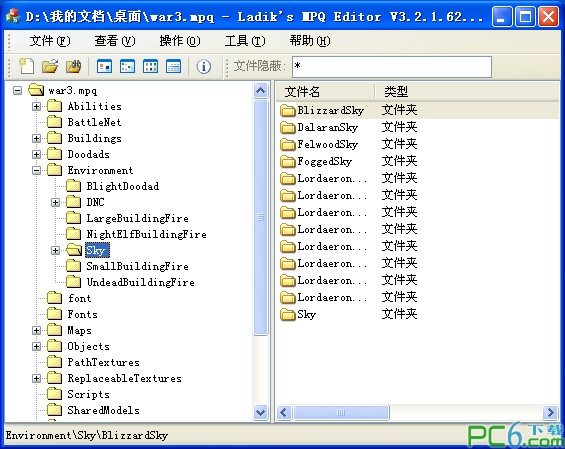Select Scripts folder in tree
565x449 pixels.
click(x=88, y=394)
